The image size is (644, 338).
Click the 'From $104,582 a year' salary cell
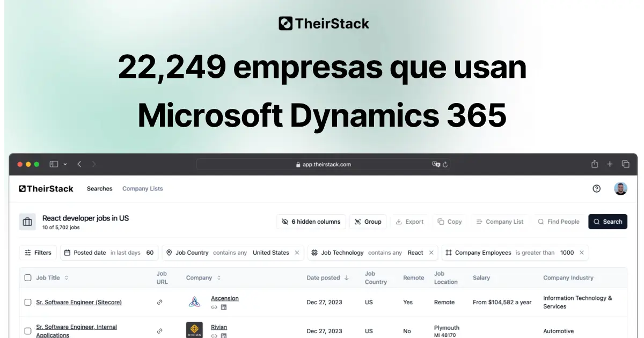point(502,303)
